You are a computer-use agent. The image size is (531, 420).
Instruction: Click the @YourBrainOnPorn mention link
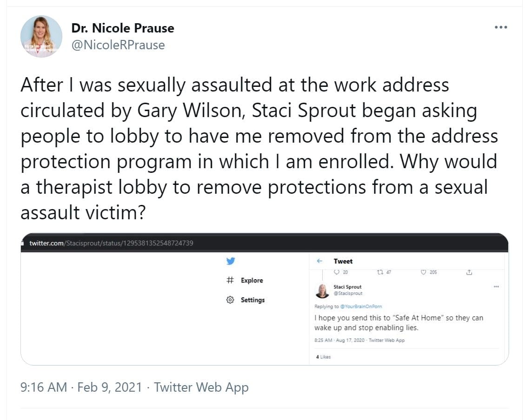361,307
